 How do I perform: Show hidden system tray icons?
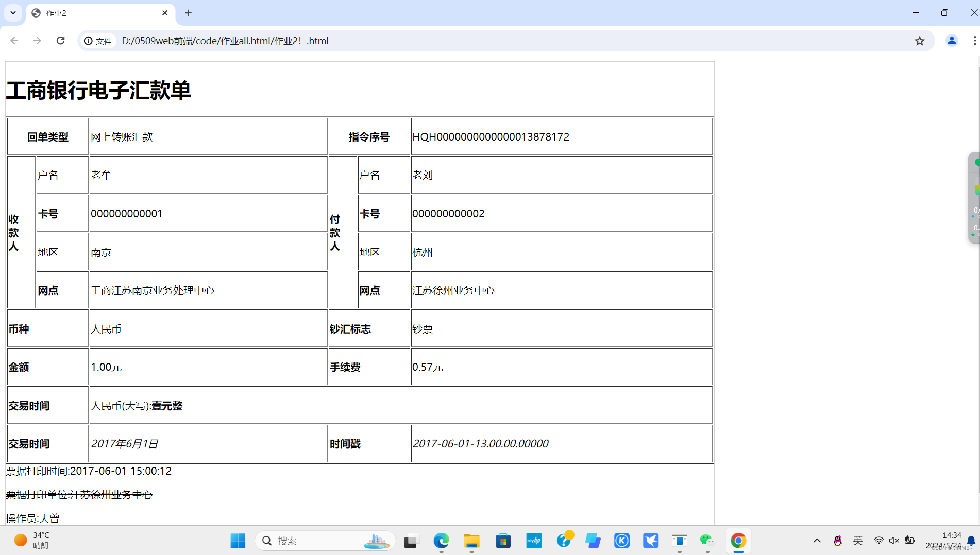pos(817,541)
